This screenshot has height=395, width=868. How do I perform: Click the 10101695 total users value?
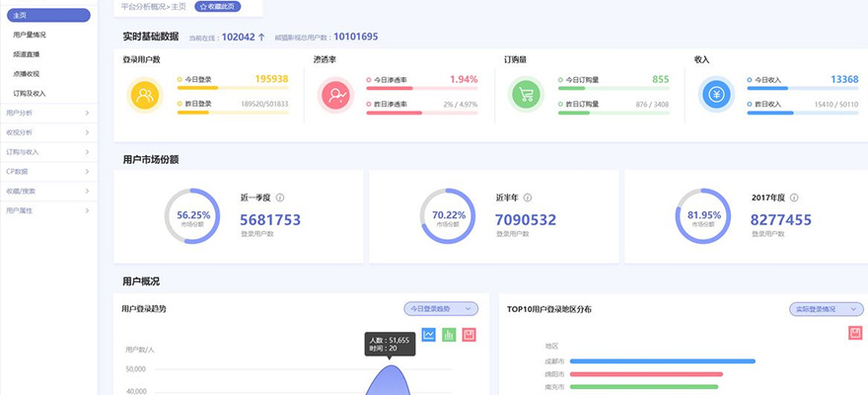click(356, 38)
